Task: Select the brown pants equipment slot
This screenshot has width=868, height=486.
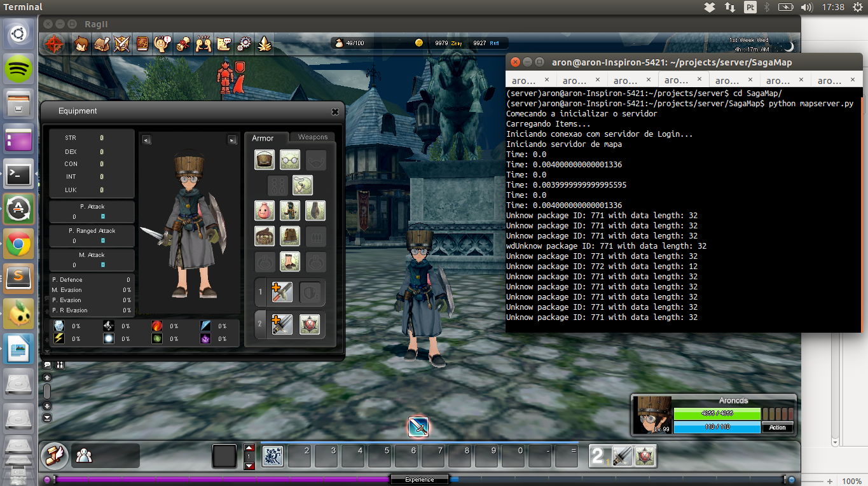Action: [290, 236]
